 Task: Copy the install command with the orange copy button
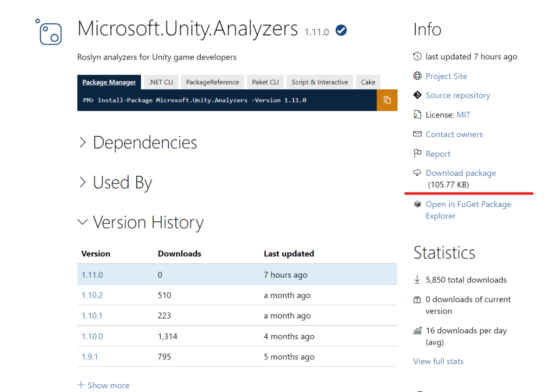coord(387,100)
